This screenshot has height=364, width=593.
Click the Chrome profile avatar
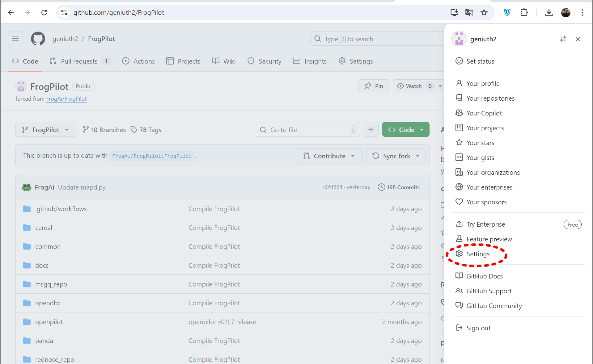tap(566, 12)
